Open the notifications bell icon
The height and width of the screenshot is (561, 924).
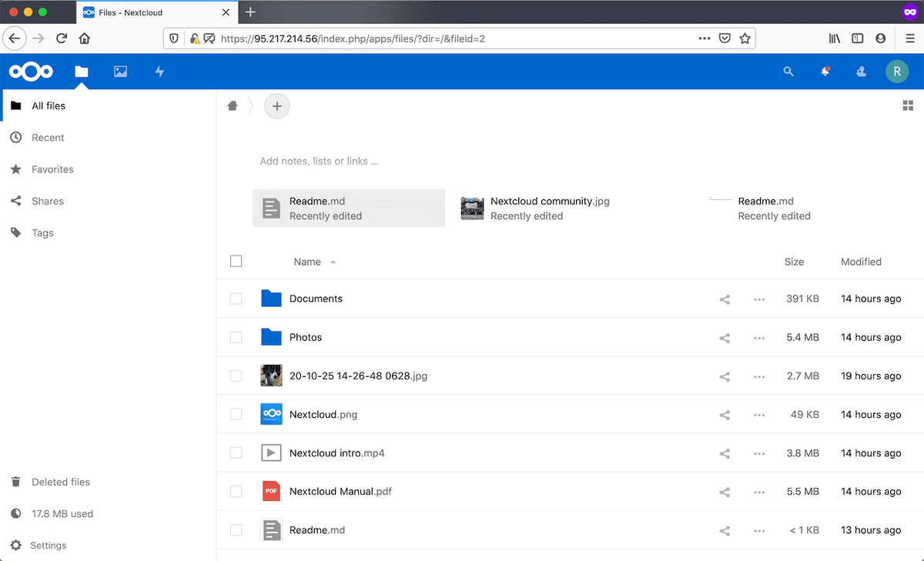tap(825, 72)
